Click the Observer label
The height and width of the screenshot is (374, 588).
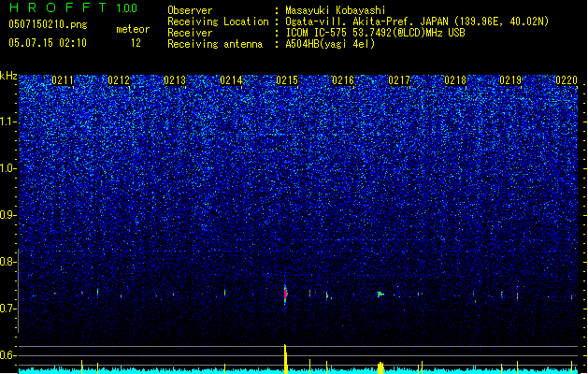(190, 10)
